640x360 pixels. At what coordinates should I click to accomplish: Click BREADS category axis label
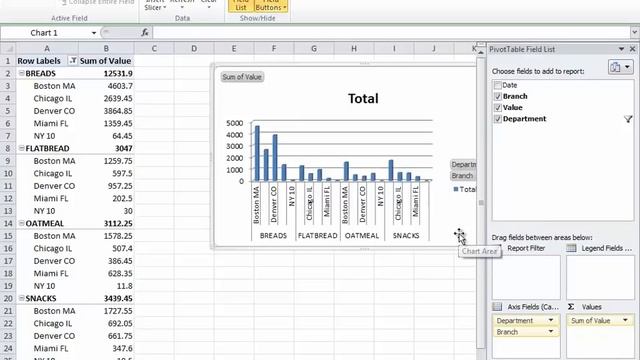(x=273, y=236)
